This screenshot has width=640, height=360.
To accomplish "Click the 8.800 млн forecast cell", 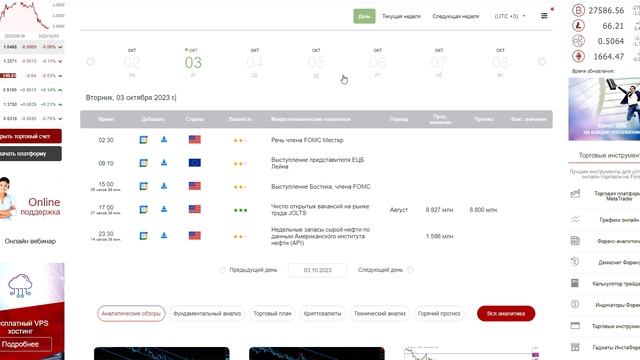I will pos(483,210).
